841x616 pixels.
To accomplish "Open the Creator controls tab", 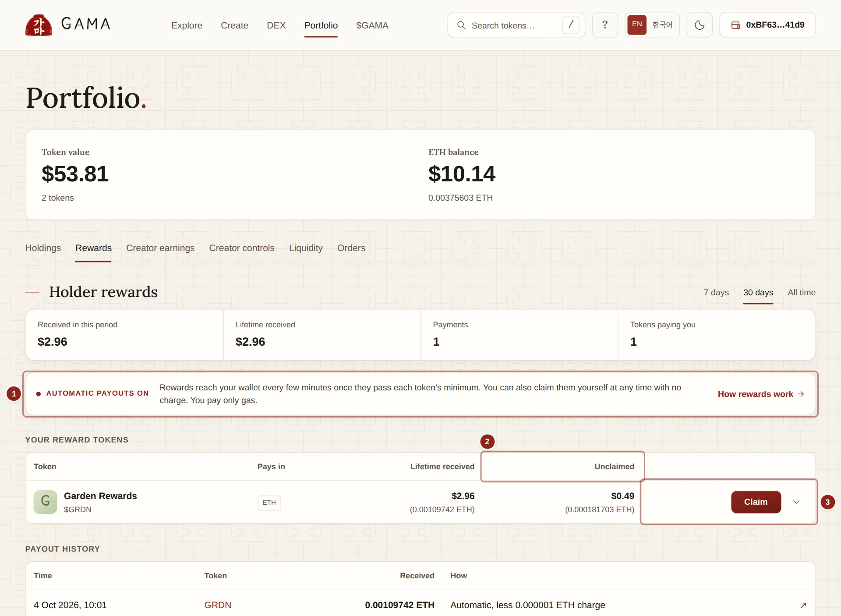I will point(242,248).
